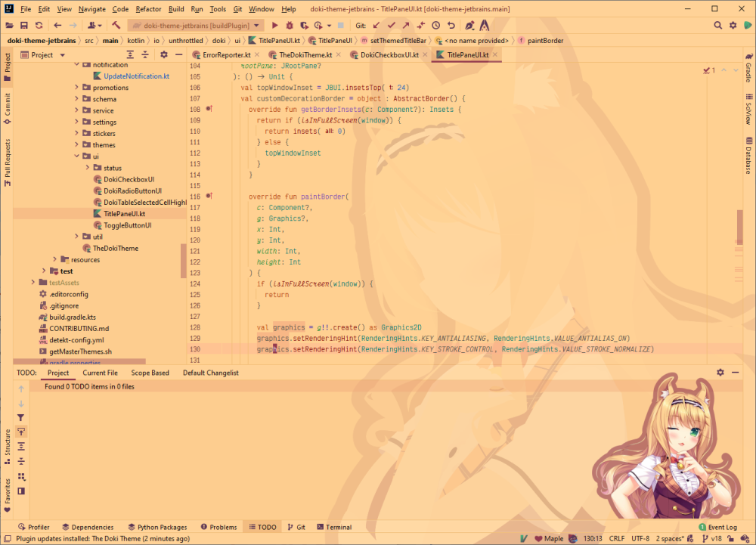Click Collapse All icon in Project panel header
This screenshot has height=545, width=756.
pos(145,55)
